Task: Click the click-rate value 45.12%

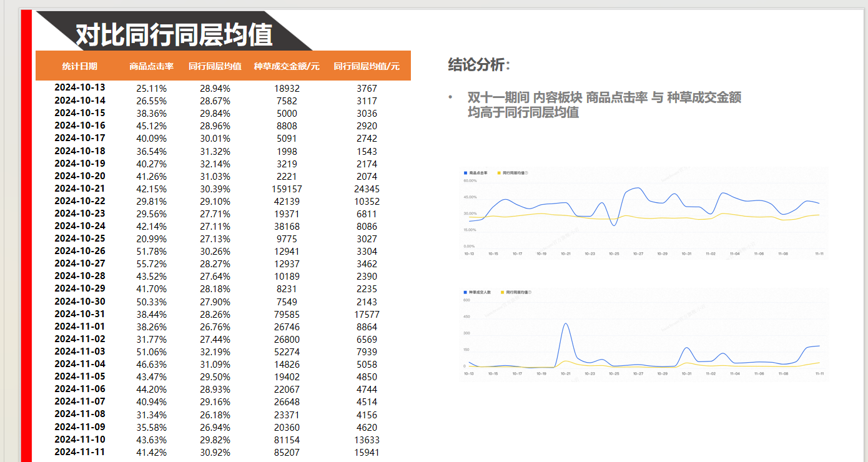Action: point(152,126)
